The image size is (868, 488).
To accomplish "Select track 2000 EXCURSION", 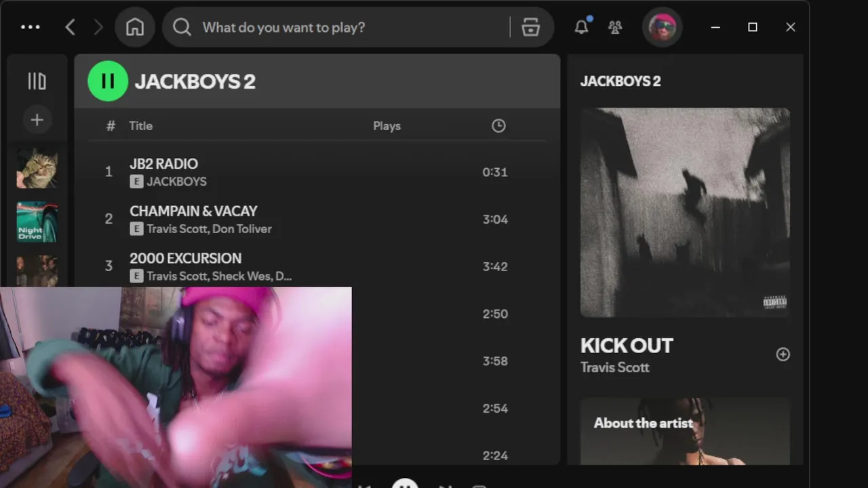I will pyautogui.click(x=185, y=258).
